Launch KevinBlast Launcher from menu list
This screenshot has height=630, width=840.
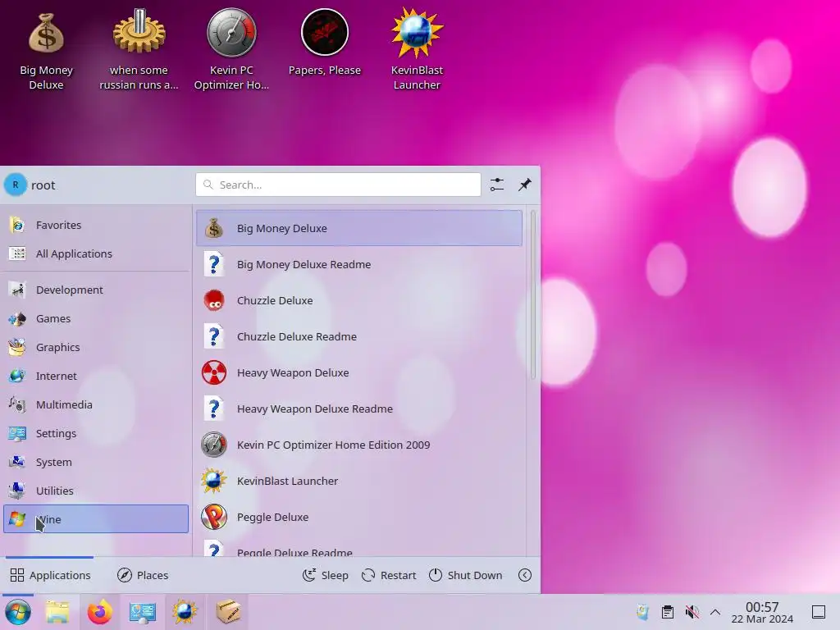[x=359, y=481]
